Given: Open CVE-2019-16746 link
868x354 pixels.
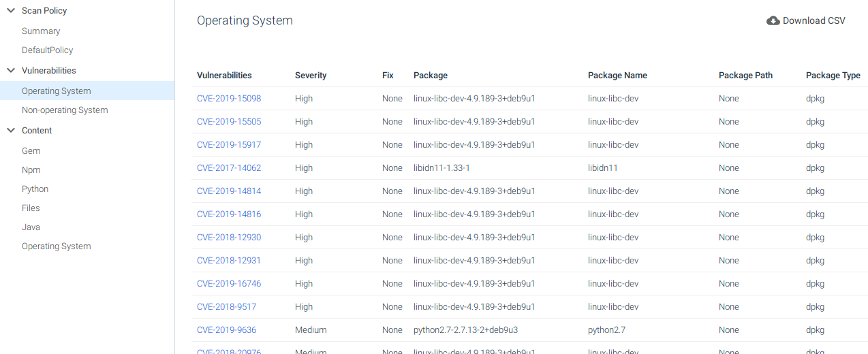Looking at the screenshot, I should tap(229, 284).
